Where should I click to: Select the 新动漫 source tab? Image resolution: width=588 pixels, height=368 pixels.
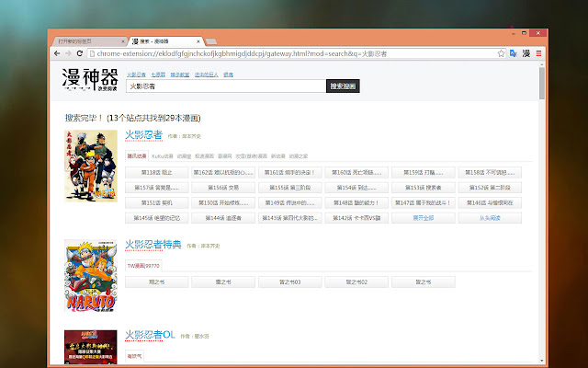click(x=278, y=156)
